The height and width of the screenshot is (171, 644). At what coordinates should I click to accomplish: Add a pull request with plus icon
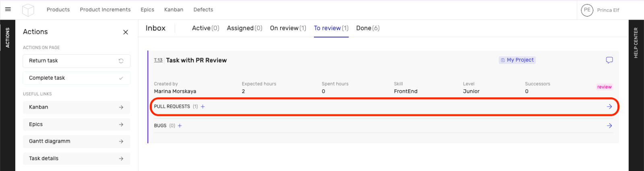[203, 107]
